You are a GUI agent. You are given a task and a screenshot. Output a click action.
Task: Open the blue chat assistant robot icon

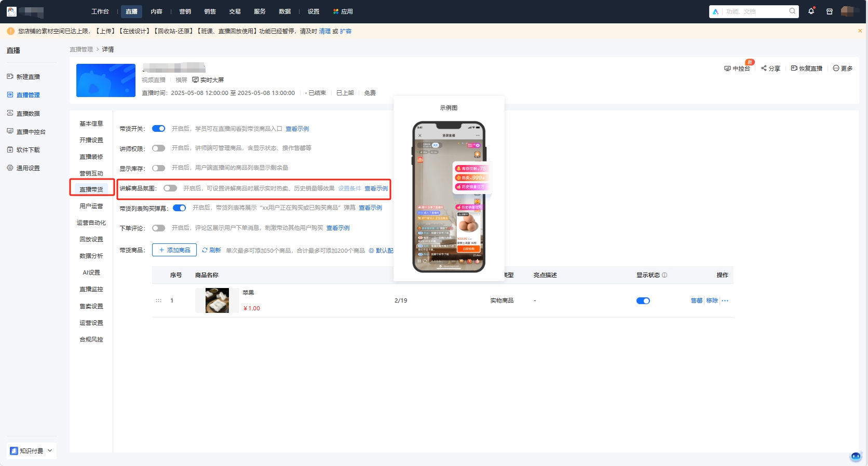click(856, 456)
